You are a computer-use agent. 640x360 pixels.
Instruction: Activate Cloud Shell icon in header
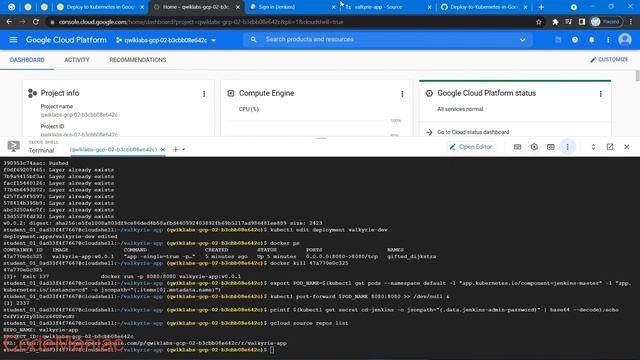point(558,40)
